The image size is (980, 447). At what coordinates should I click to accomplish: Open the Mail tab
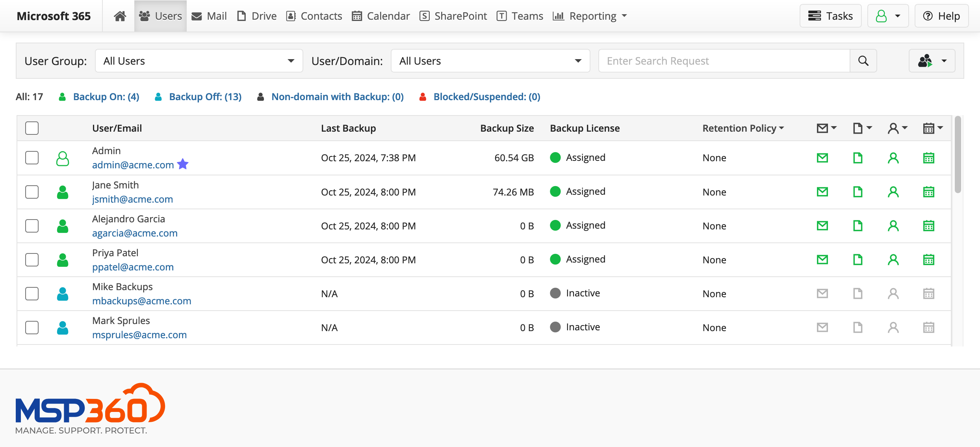pos(209,16)
